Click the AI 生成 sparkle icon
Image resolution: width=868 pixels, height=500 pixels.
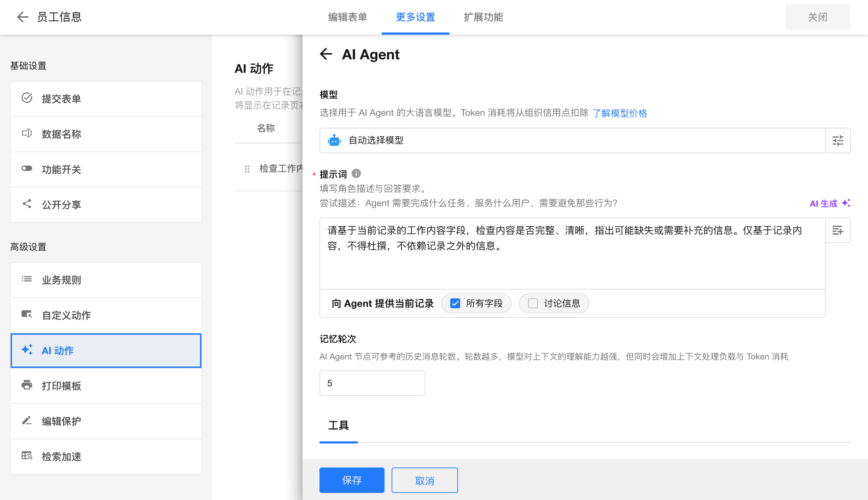click(846, 203)
